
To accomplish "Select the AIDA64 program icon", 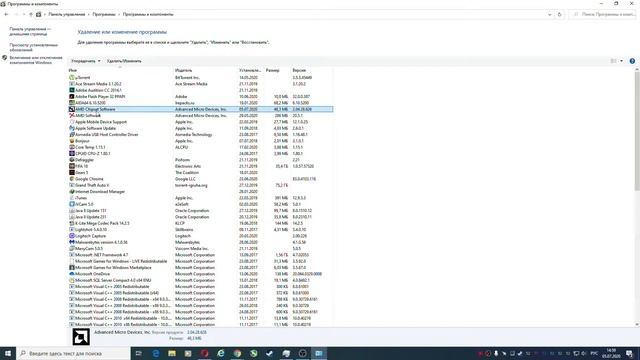I will coord(72,103).
